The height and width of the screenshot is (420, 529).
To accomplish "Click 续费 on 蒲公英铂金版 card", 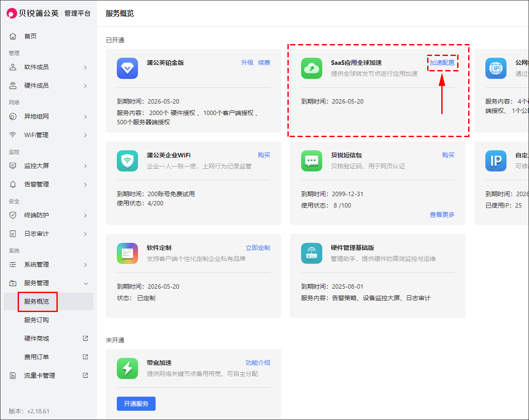I will (264, 63).
